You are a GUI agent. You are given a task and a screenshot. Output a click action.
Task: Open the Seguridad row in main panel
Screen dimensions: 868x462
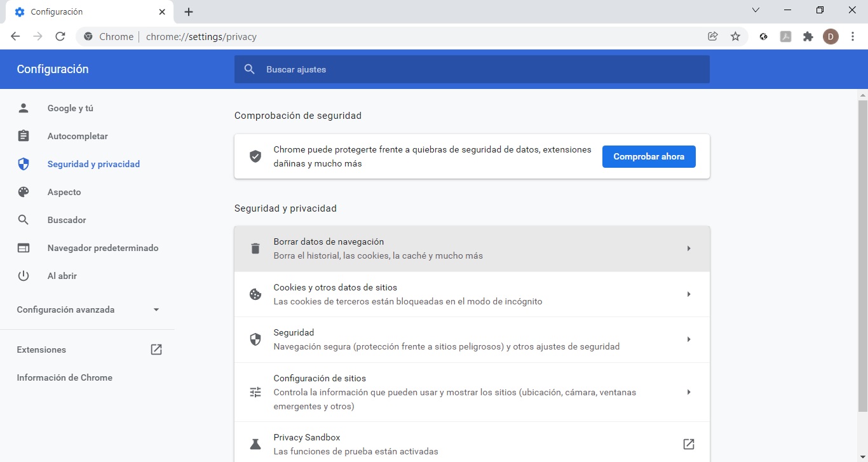[x=472, y=339]
